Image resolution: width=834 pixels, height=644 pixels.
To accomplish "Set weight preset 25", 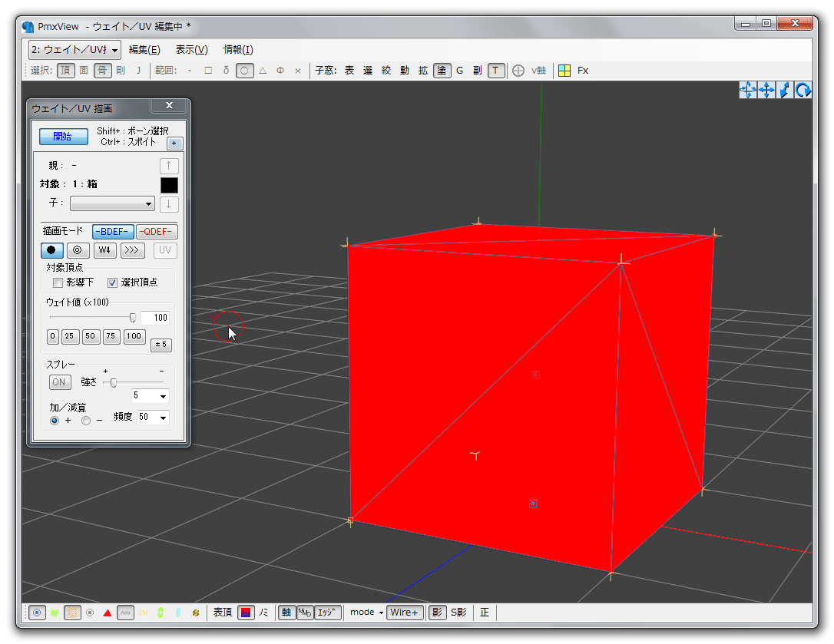I will click(x=70, y=337).
